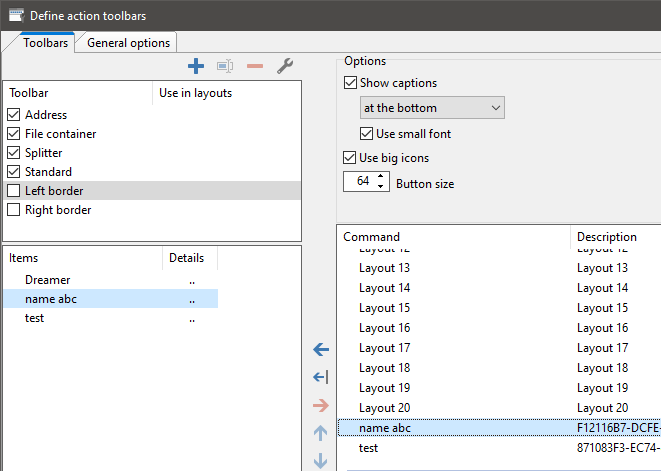661x471 pixels.
Task: Toggle the Use small font checkbox
Action: click(x=367, y=133)
